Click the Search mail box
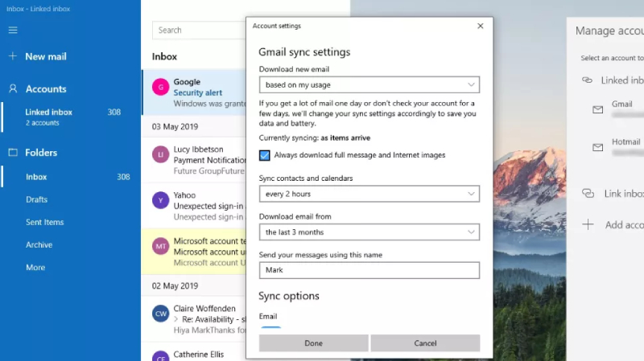The width and height of the screenshot is (644, 361). point(199,30)
